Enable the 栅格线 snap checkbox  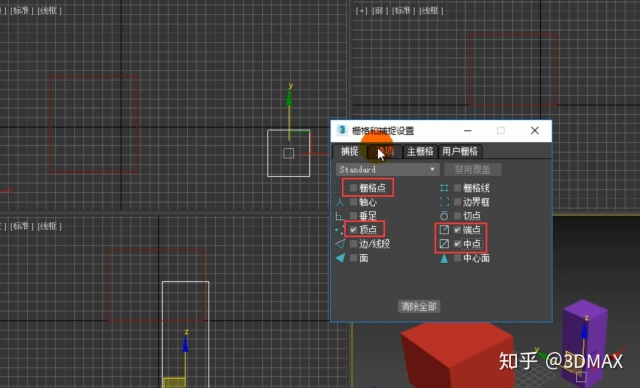tap(458, 188)
